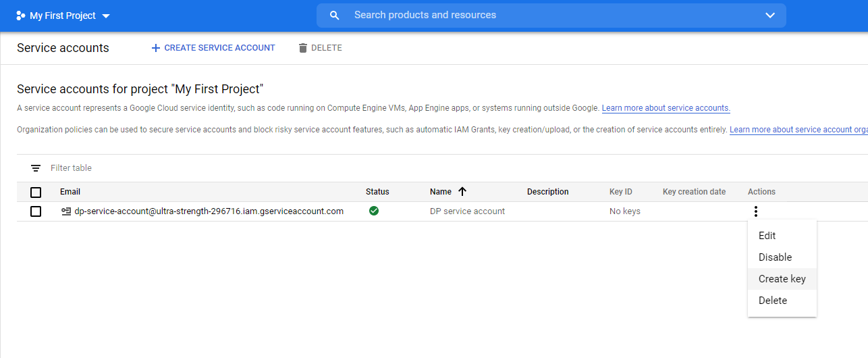Click the three-dot actions menu icon

756,211
